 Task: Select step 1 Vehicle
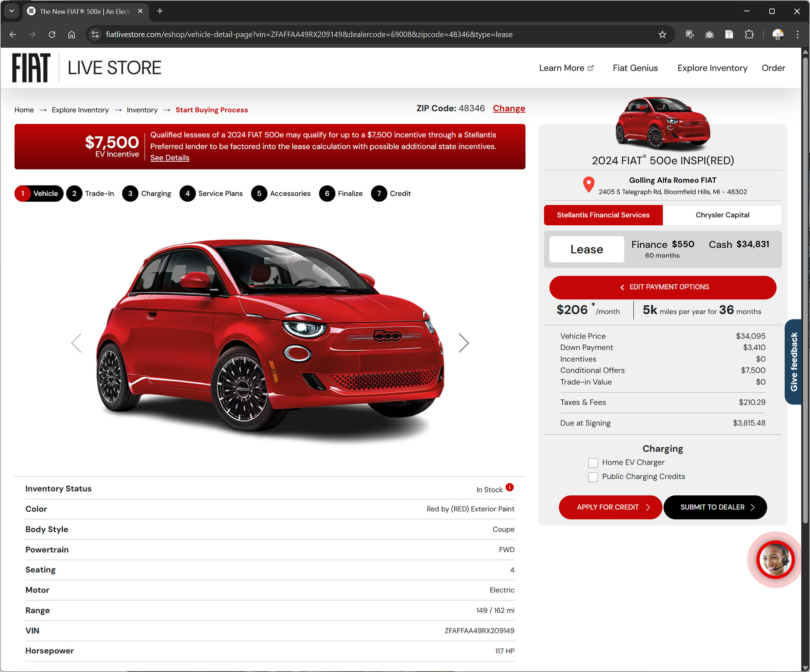click(39, 194)
